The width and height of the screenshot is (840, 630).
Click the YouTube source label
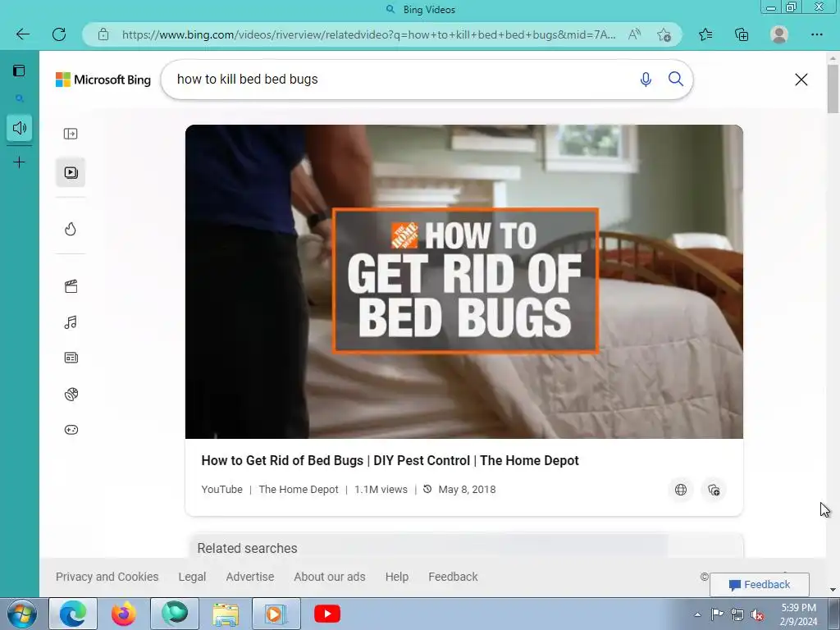pos(221,490)
